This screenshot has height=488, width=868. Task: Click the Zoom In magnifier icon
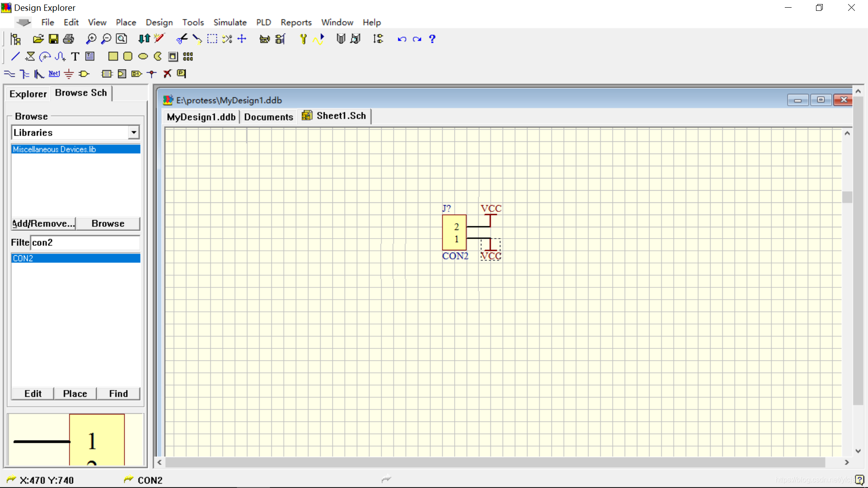click(91, 39)
